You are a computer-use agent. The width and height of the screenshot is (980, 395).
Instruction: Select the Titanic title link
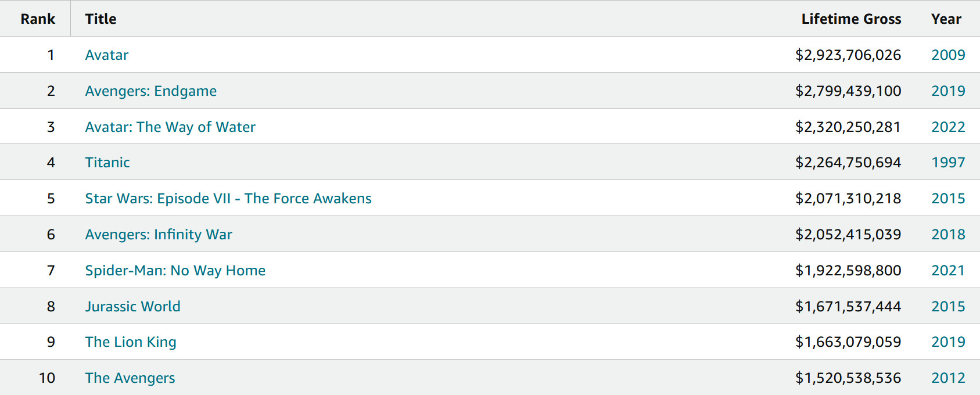[x=107, y=163]
